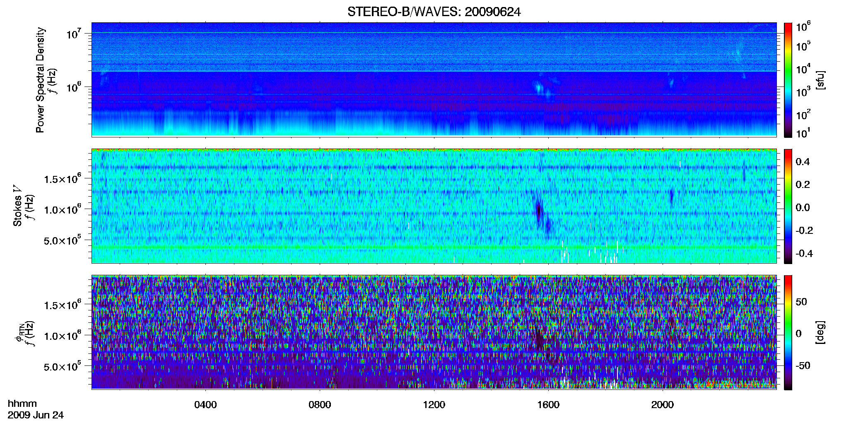Screen dimensions: 868x447
Task: Click the 1.0×10^6 tick on bottom panel
Action: pos(63,336)
